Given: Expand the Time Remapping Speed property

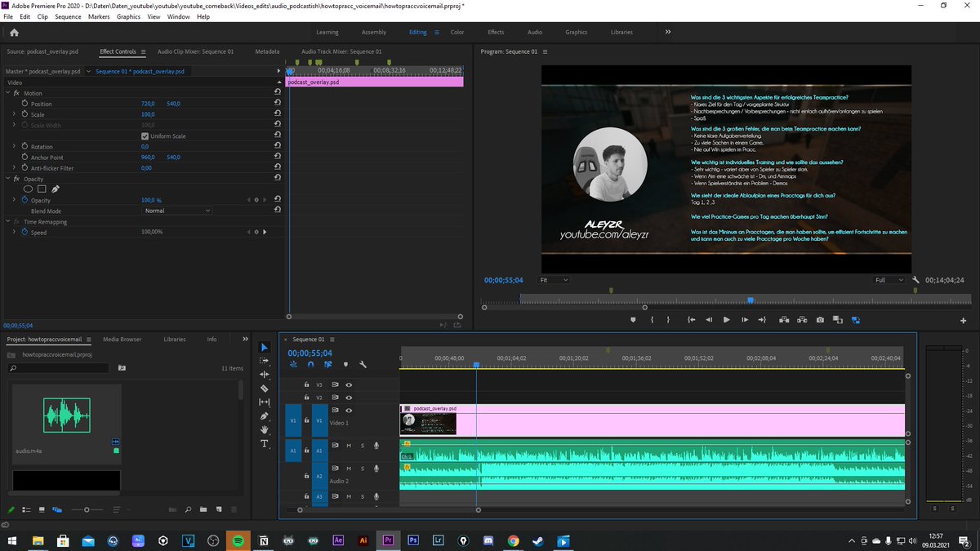Looking at the screenshot, I should [x=14, y=232].
